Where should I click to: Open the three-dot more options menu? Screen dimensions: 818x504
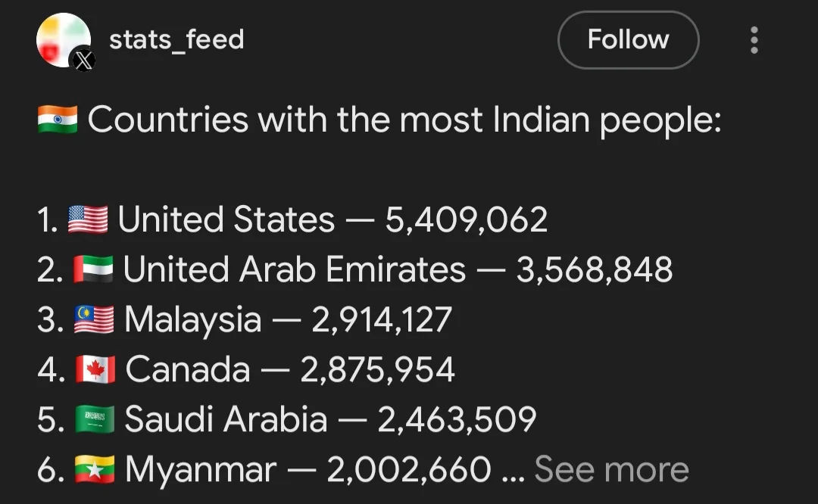[x=754, y=40]
